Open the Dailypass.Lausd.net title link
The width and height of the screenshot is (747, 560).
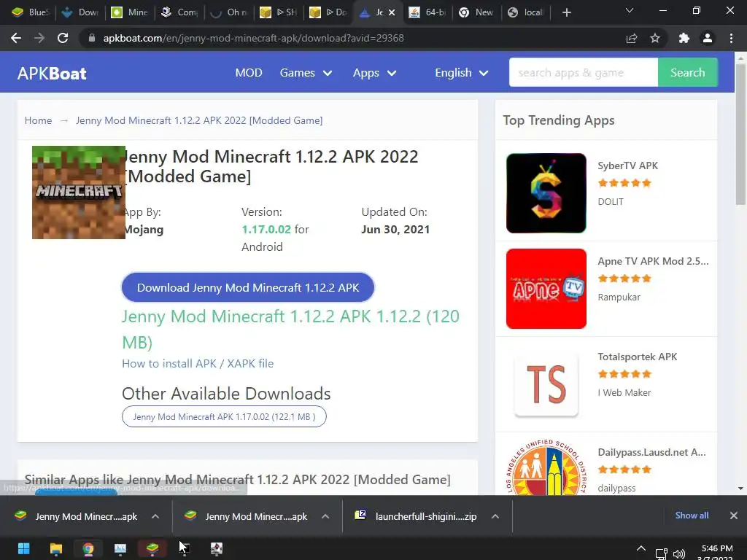pos(651,452)
